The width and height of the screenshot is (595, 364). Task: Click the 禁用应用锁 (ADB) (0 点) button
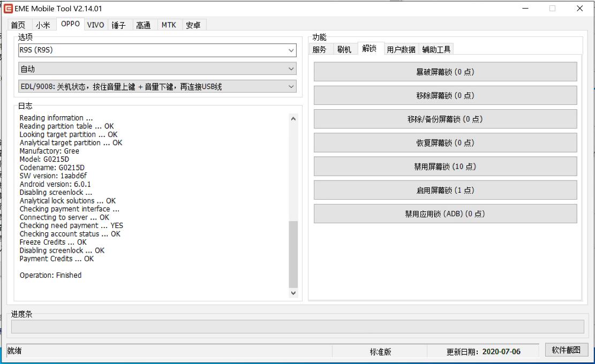point(445,214)
